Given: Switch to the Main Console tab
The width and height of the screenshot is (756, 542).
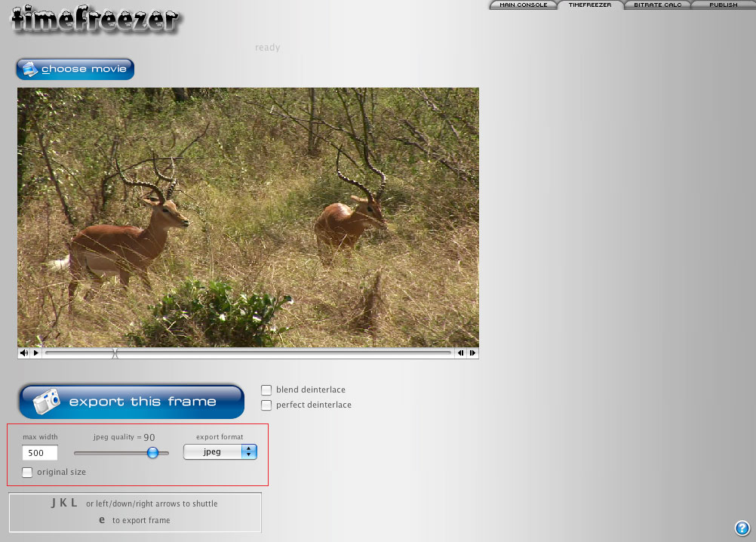Looking at the screenshot, I should pyautogui.click(x=524, y=5).
